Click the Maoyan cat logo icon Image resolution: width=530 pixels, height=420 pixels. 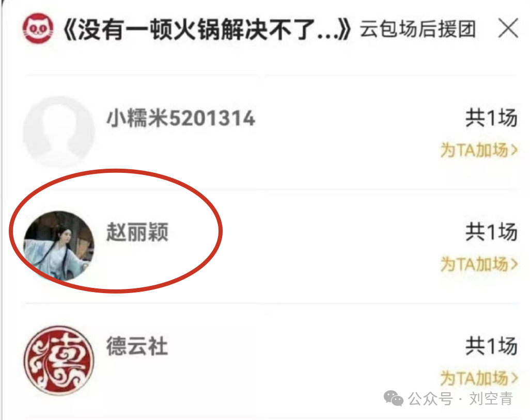[38, 28]
